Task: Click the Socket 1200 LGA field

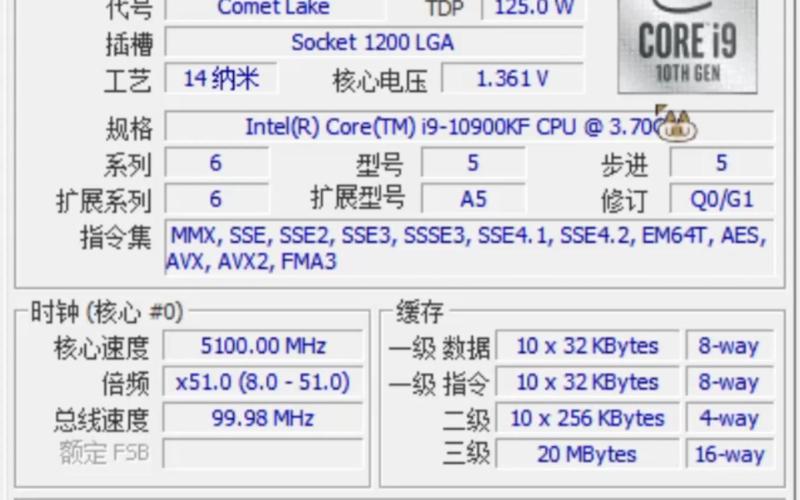Action: (x=372, y=42)
